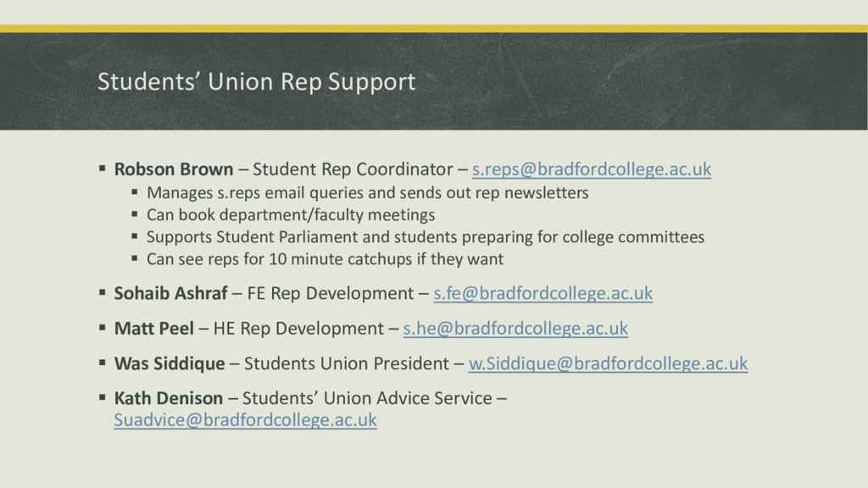
Task: Open the s.he@bradfordcollege.ac.uk email link
Action: [x=515, y=329]
